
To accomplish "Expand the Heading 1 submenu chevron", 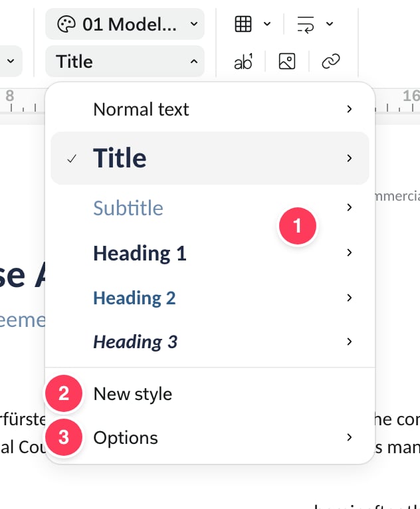I will pyautogui.click(x=350, y=253).
